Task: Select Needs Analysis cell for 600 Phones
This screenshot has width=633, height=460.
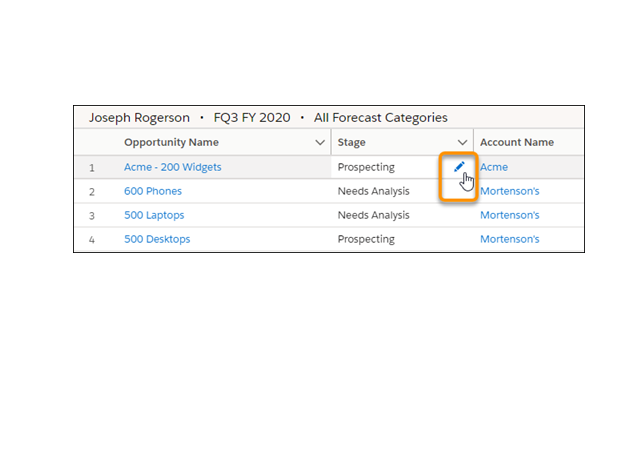Action: (373, 191)
